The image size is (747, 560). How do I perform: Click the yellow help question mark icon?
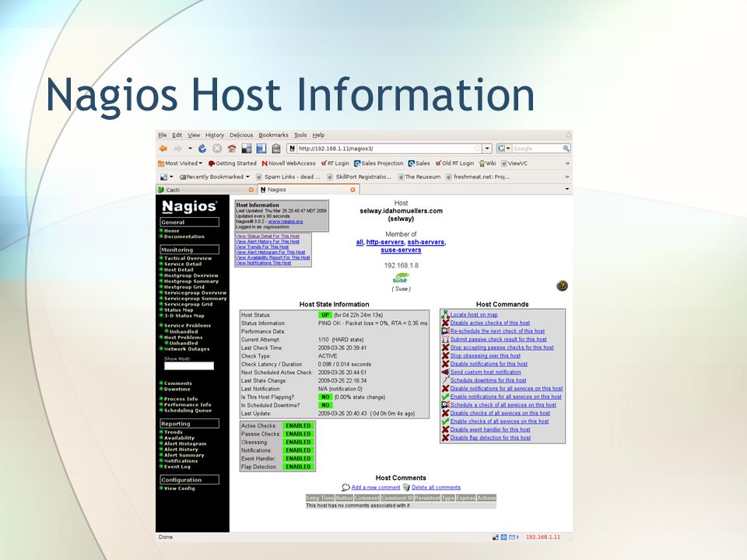[562, 285]
